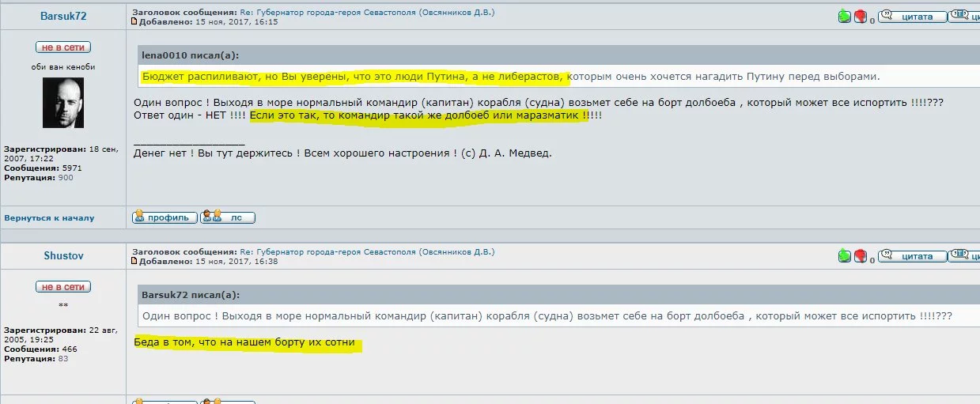Click the small post icon beside Shustov's date

coord(134,262)
